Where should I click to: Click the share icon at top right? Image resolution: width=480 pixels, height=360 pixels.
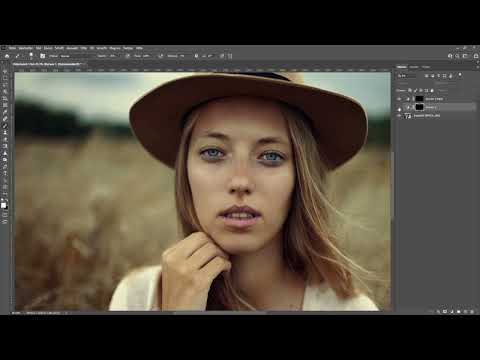(476, 56)
